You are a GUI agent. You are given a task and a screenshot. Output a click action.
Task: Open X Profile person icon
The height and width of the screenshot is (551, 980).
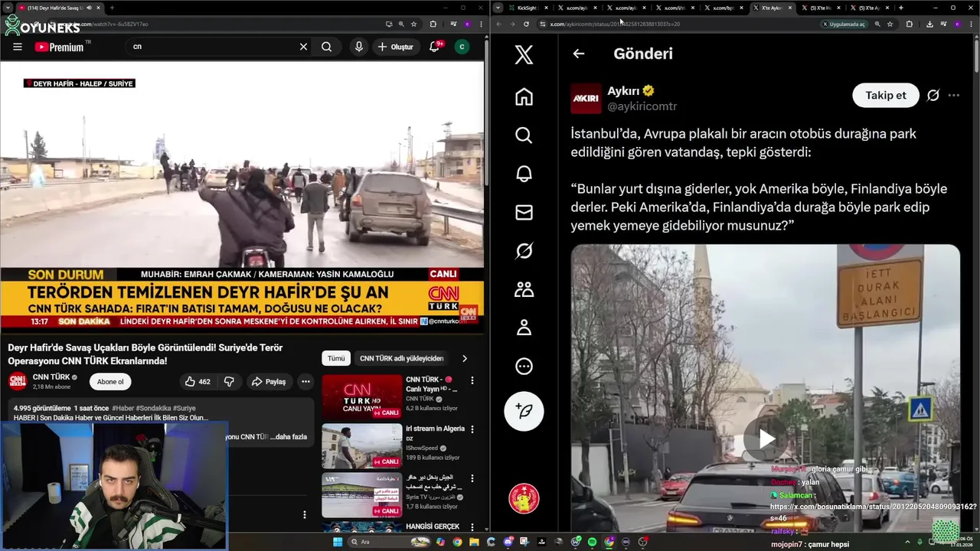pyautogui.click(x=524, y=328)
